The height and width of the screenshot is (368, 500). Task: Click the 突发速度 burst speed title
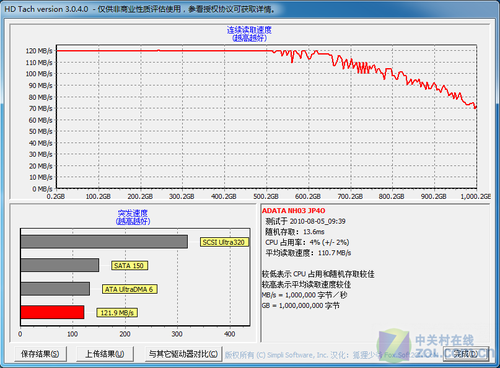(133, 213)
